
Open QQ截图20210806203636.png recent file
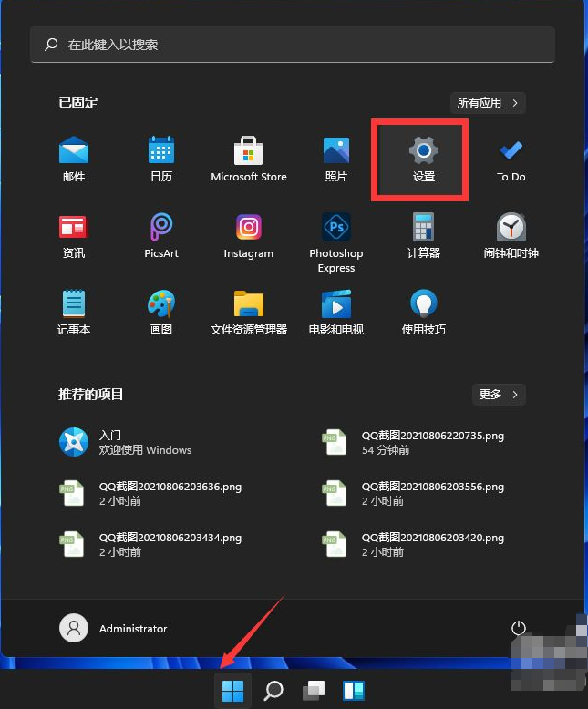click(150, 493)
